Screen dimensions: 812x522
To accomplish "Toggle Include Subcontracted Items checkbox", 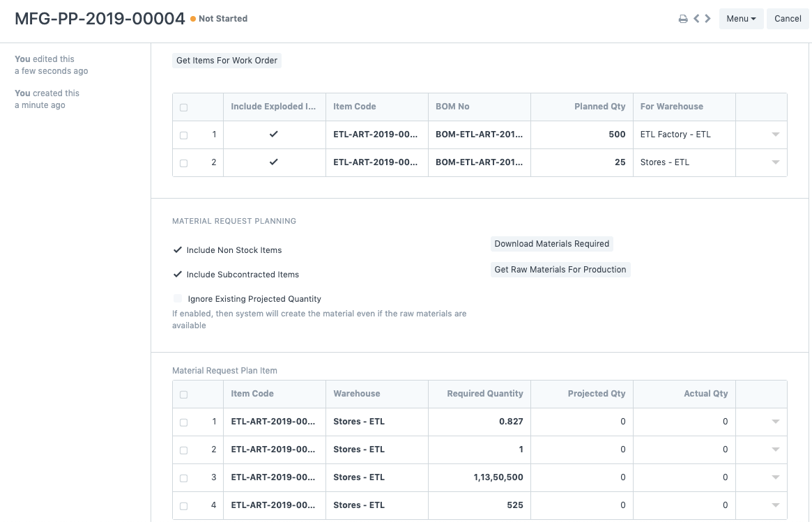I will tap(178, 275).
